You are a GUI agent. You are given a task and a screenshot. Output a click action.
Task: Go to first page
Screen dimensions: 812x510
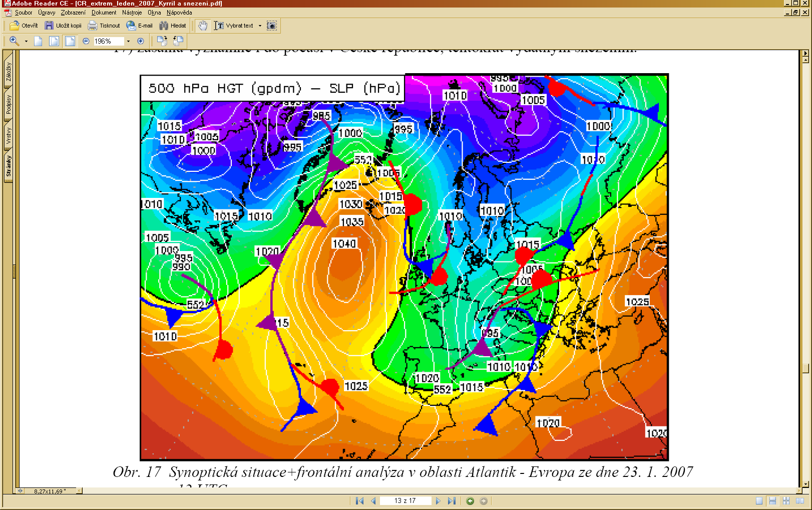coord(359,501)
